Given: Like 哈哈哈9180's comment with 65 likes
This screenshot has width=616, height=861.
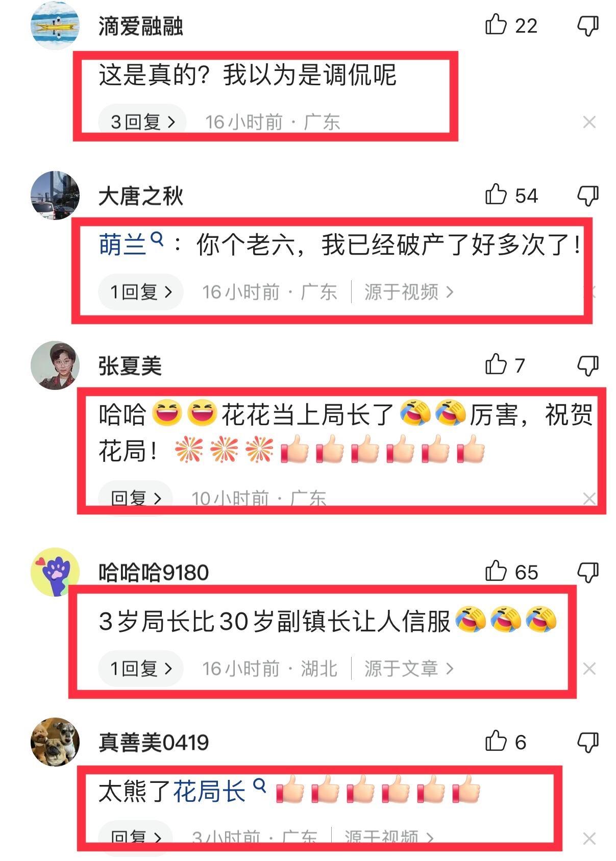Looking at the screenshot, I should click(x=496, y=571).
